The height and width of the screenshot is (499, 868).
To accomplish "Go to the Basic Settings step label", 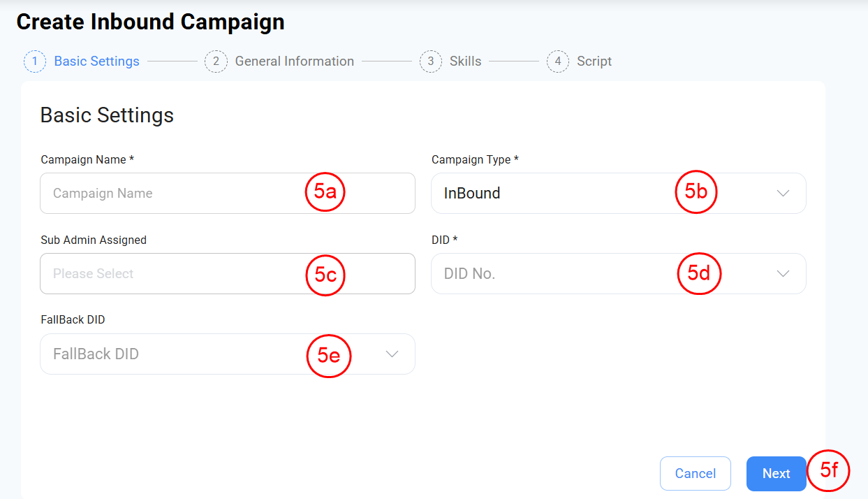I will click(96, 62).
